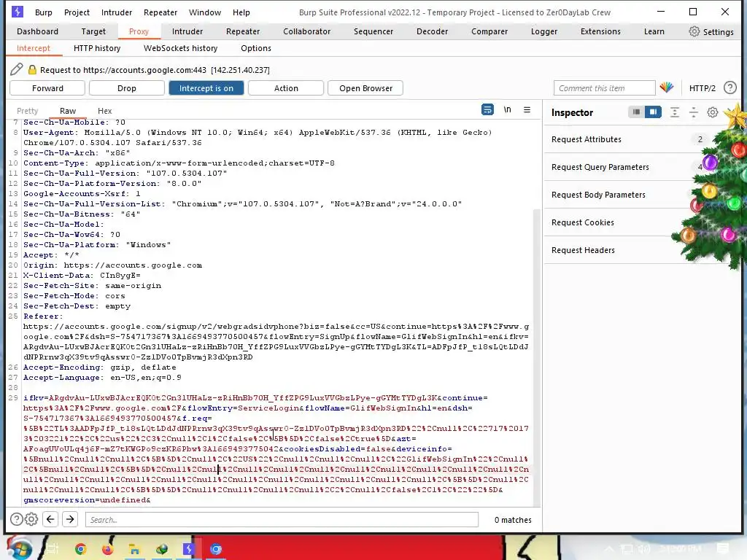Screen dimensions: 747x560
Task: Open the Chromium browser taskbar icon
Action: pyautogui.click(x=216, y=549)
